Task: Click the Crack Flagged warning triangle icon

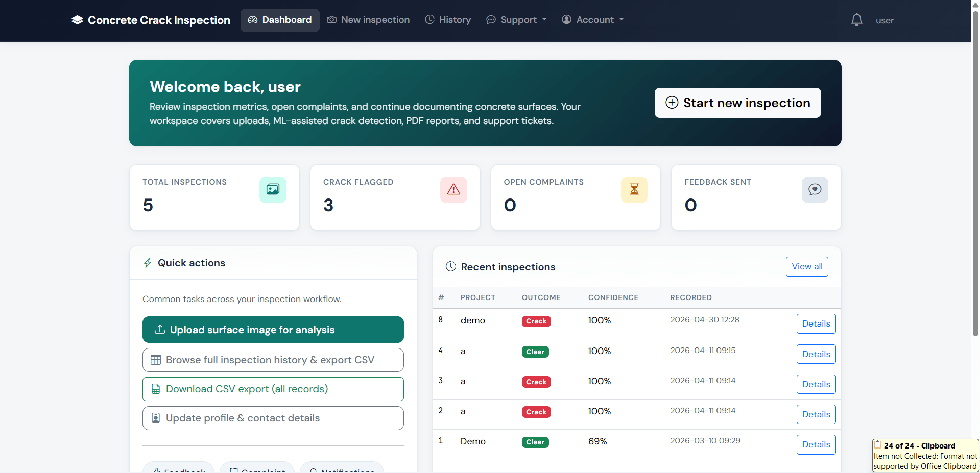Action: 453,189
